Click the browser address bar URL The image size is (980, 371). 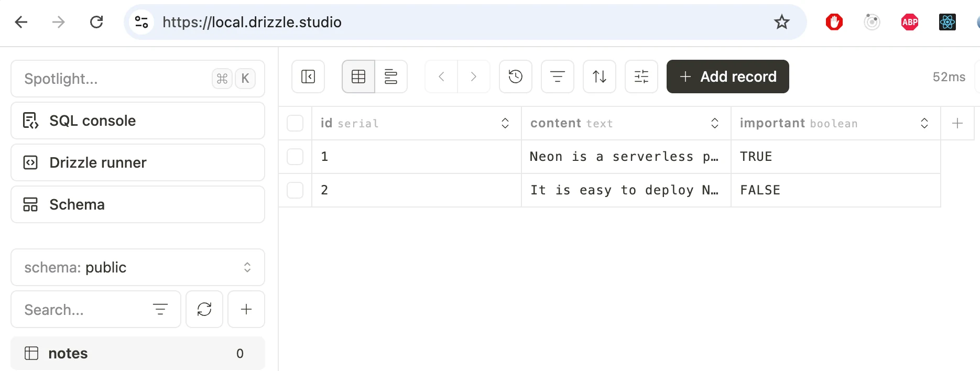252,22
